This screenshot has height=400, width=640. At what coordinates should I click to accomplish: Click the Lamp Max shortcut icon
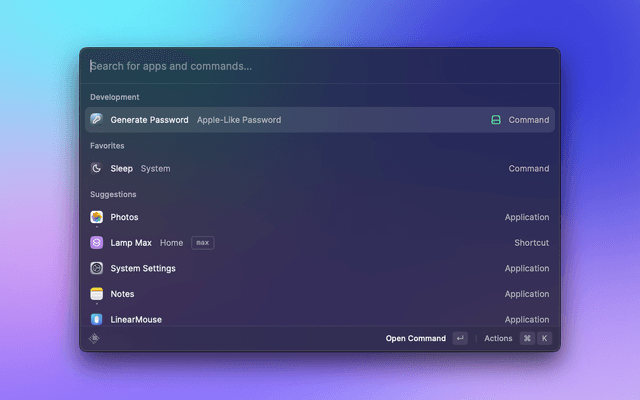(96, 243)
